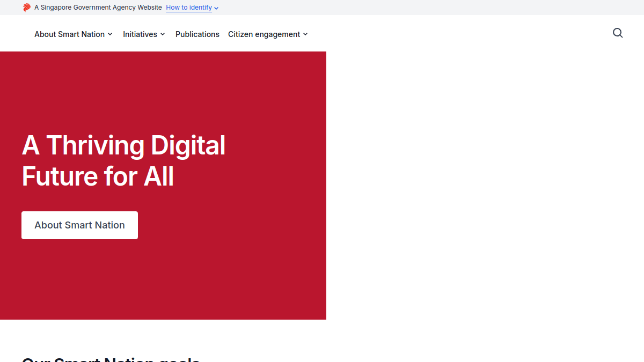
Task: Click 'A Singapore Government Agency Website' text
Action: click(x=98, y=8)
